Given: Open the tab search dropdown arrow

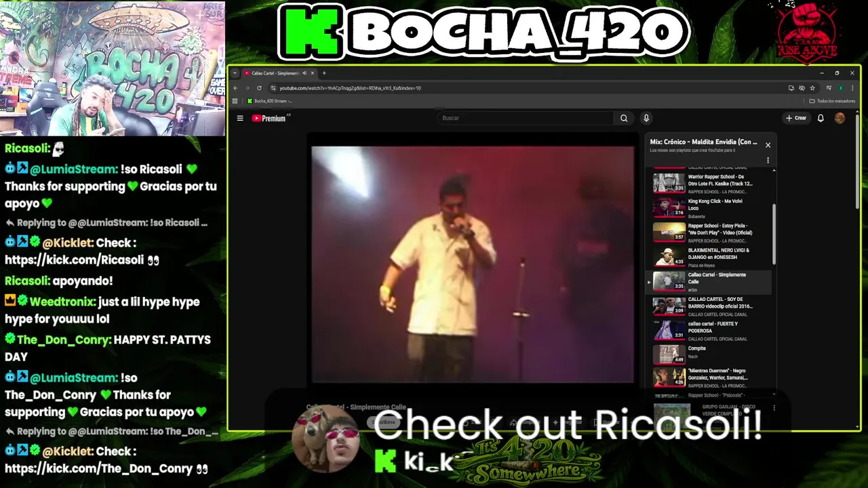Looking at the screenshot, I should tap(235, 73).
